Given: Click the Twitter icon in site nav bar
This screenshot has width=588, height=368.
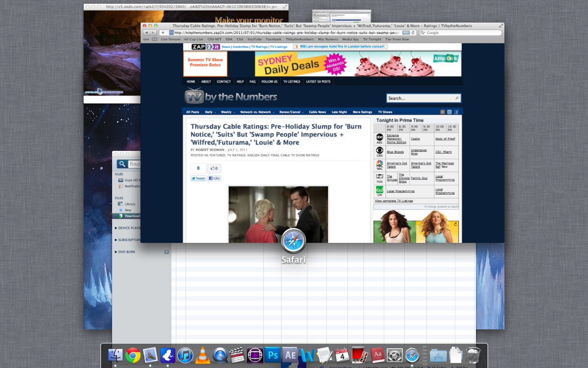Looking at the screenshot, I should 450,112.
